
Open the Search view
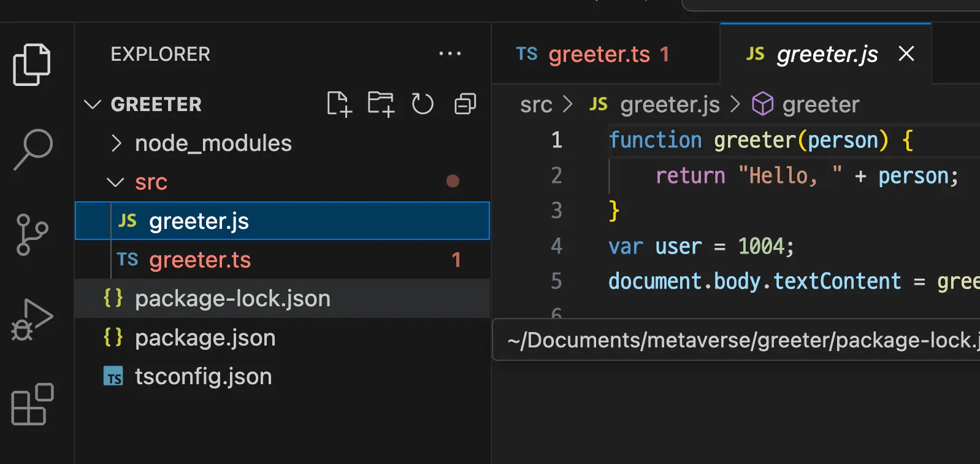(33, 149)
